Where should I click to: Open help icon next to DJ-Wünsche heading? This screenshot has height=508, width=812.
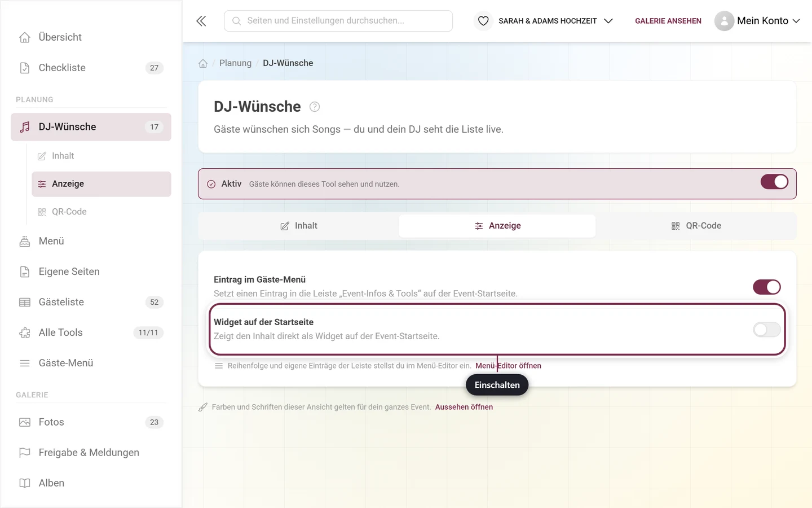coord(315,107)
